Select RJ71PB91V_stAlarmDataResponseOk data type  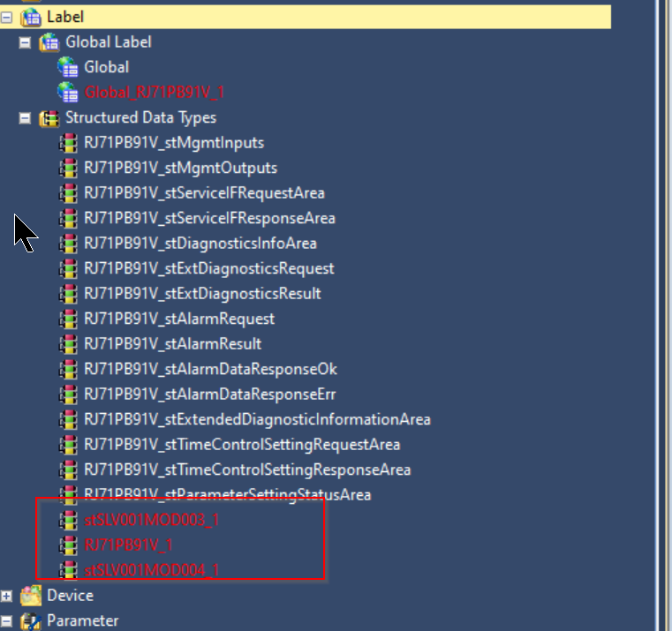pyautogui.click(x=210, y=369)
